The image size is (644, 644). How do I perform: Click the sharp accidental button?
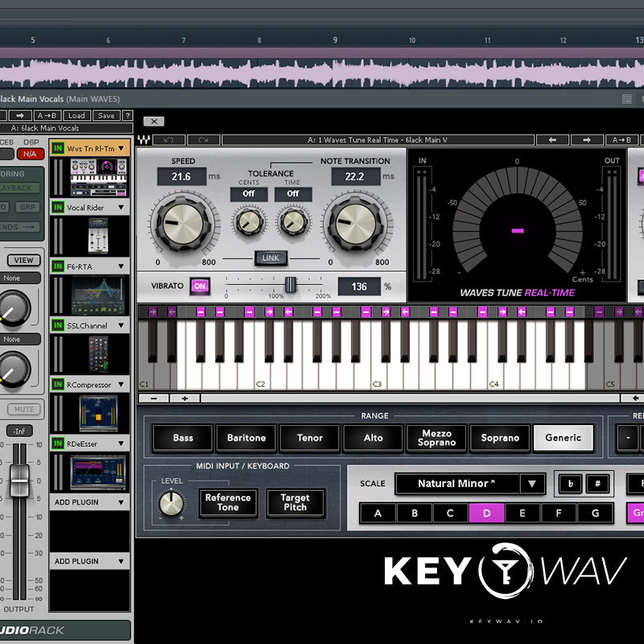pyautogui.click(x=597, y=484)
